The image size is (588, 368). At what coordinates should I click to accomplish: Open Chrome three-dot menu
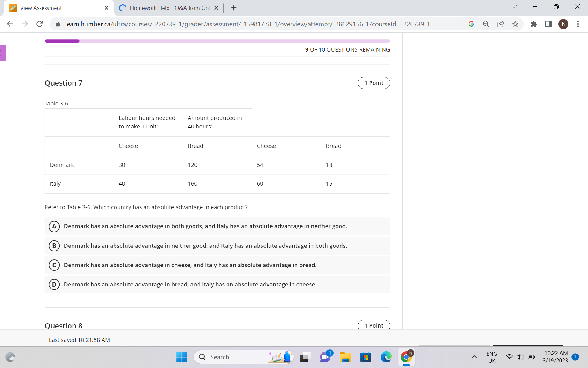point(578,24)
